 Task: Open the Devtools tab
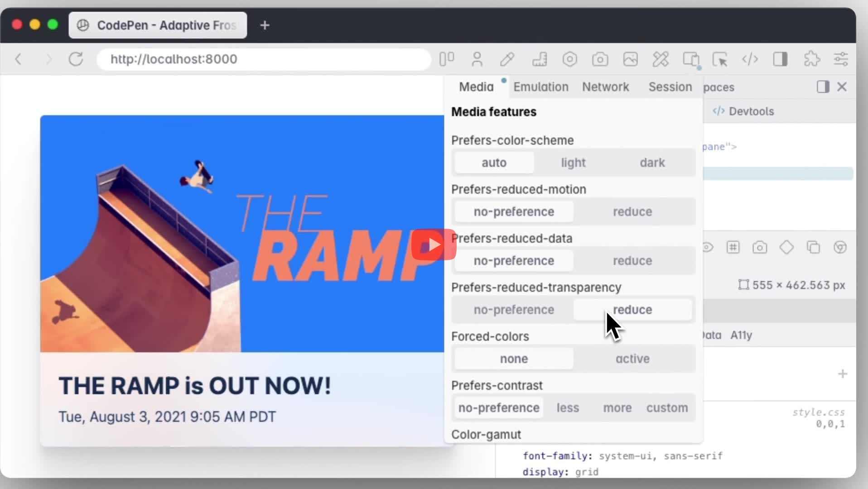coord(743,111)
